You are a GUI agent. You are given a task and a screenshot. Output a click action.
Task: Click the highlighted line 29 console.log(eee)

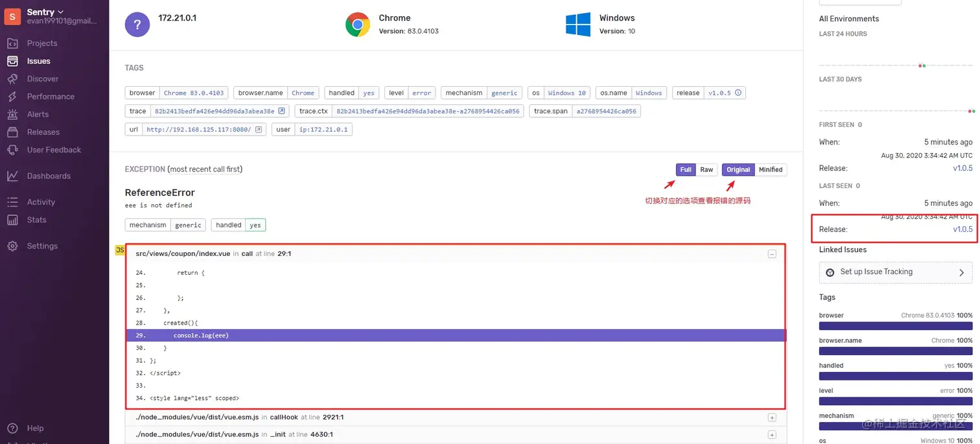456,335
